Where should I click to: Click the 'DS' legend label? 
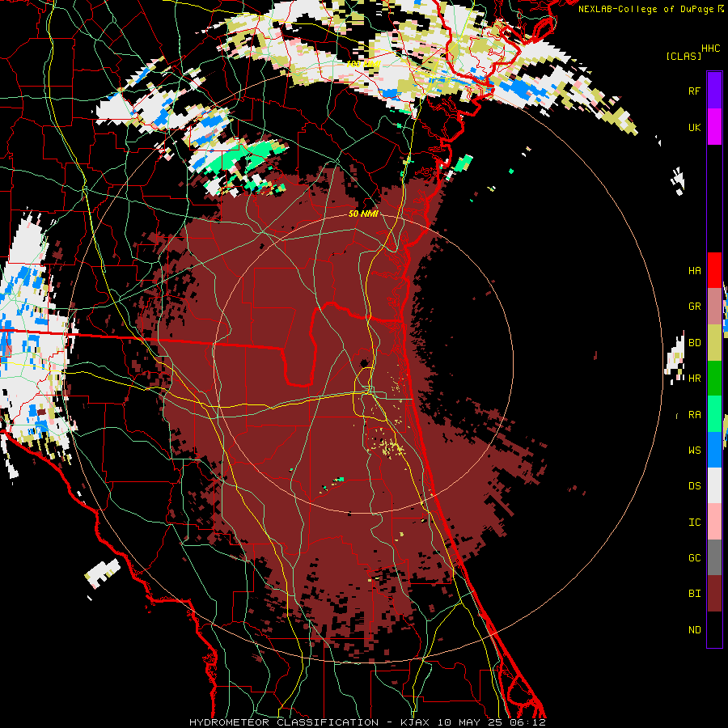pos(694,486)
